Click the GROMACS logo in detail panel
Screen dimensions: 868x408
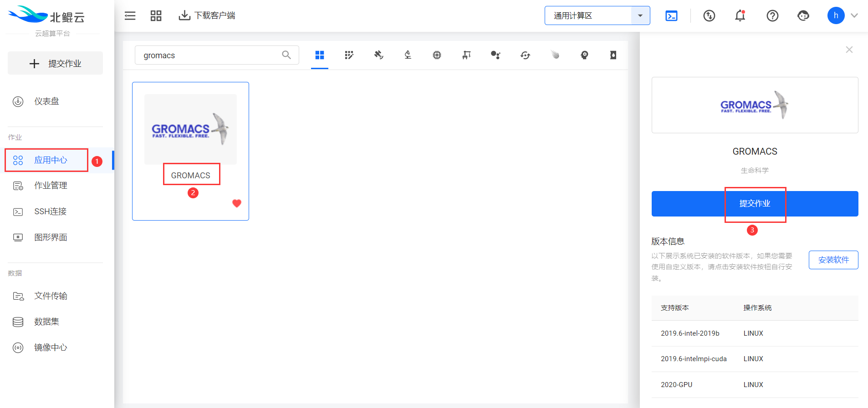755,105
